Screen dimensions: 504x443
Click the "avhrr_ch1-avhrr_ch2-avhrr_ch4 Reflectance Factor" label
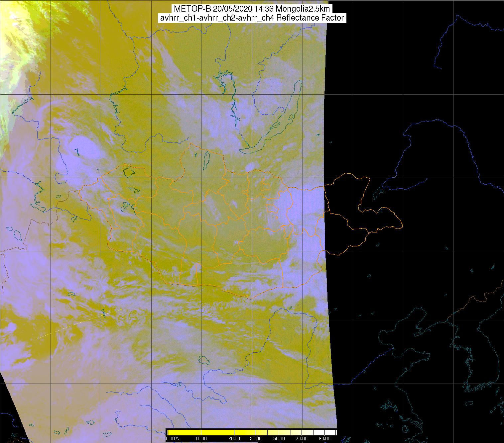(252, 18)
